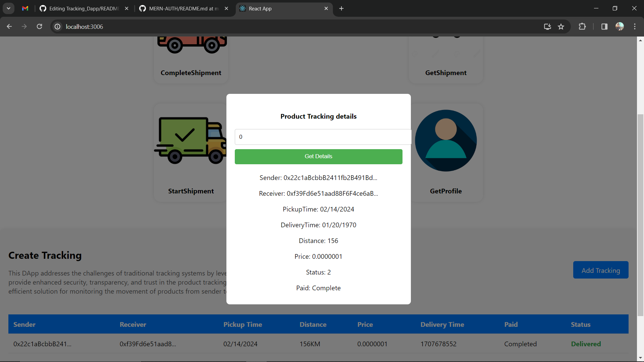Open a new browser tab
Image resolution: width=644 pixels, height=362 pixels.
[341, 8]
